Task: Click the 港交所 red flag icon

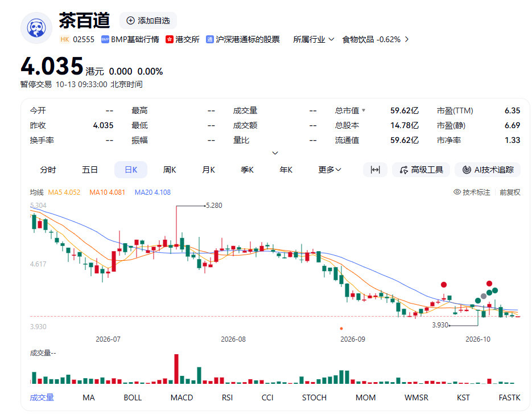Action: (169, 39)
